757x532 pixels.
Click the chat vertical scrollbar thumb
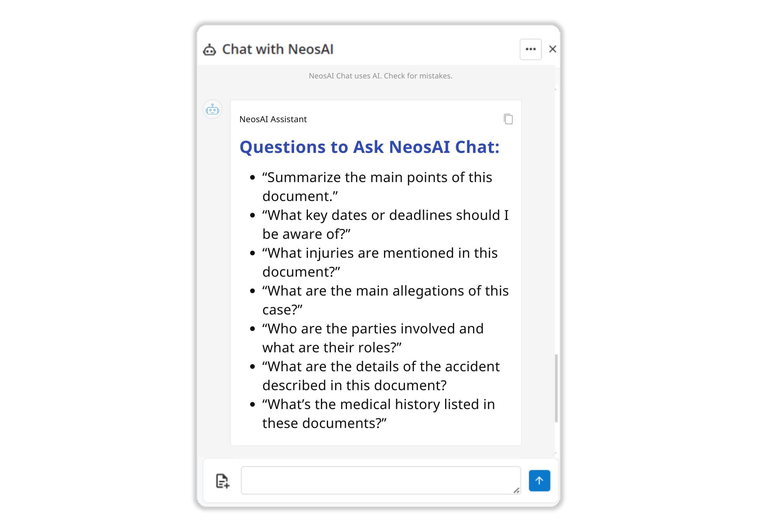click(556, 388)
